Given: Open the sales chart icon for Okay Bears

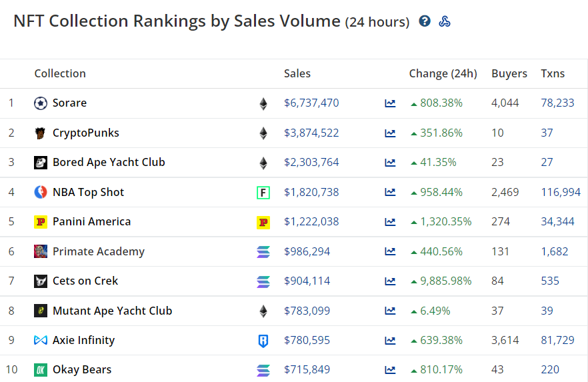Looking at the screenshot, I should (390, 370).
